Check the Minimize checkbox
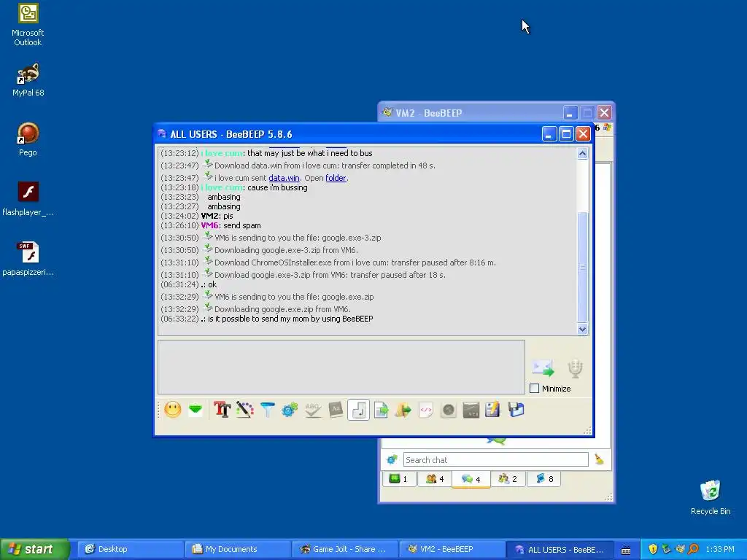747x560 pixels. coord(535,389)
